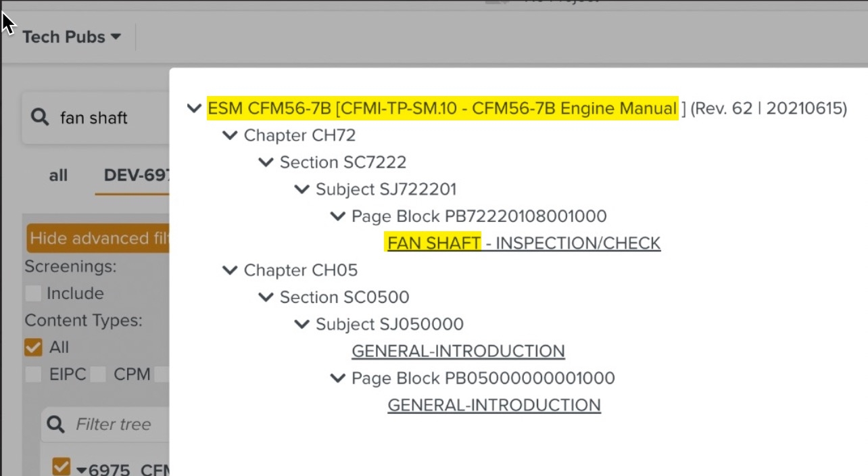The width and height of the screenshot is (868, 476).
Task: Collapse Subject SJ722201 node
Action: [302, 189]
